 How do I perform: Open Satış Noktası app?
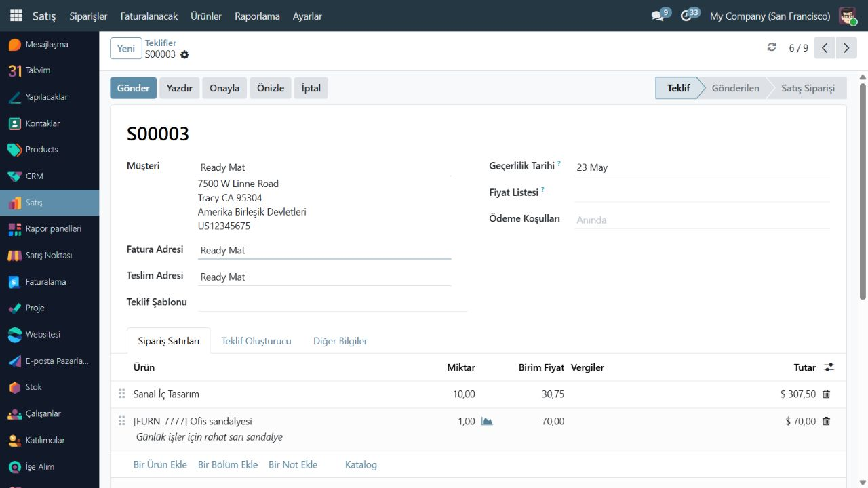point(50,256)
